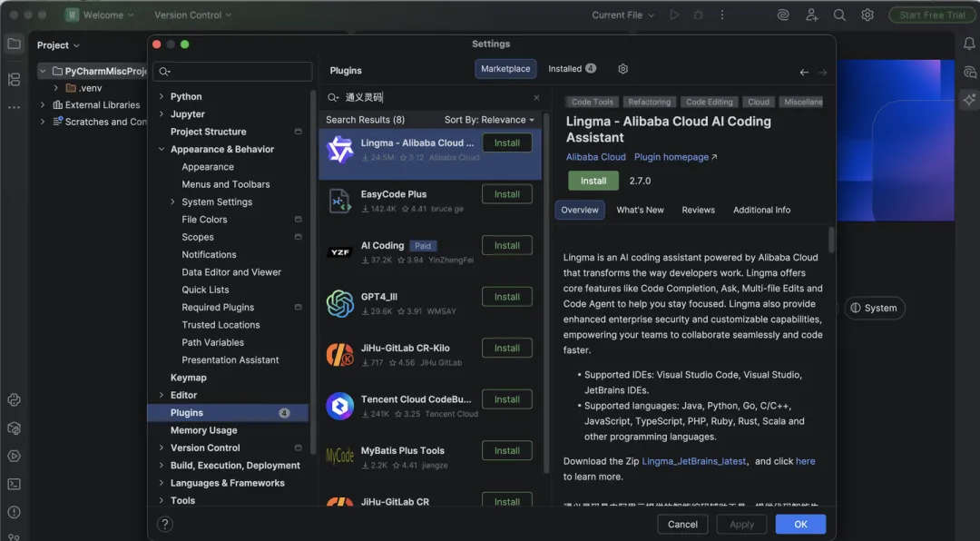Expand Languages & Frameworks node
The height and width of the screenshot is (541, 980).
point(162,482)
